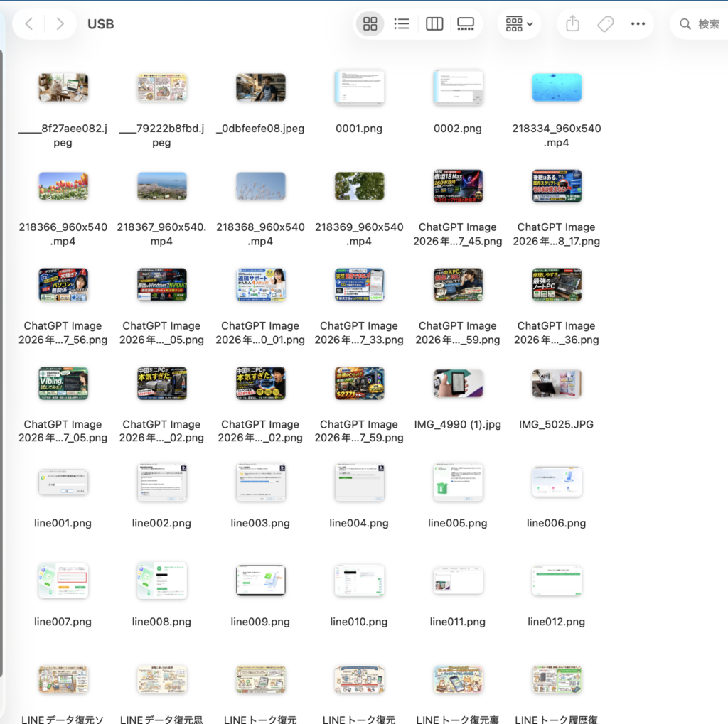Switch to gallery view
The width and height of the screenshot is (728, 724).
click(x=466, y=23)
